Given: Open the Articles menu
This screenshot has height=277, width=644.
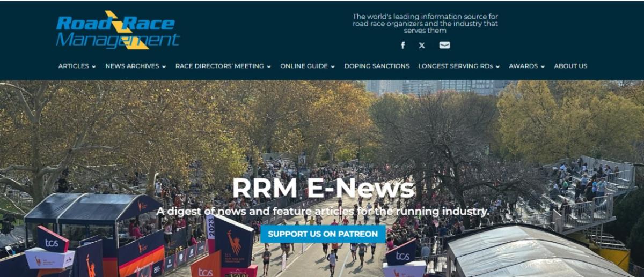Looking at the screenshot, I should (77, 66).
